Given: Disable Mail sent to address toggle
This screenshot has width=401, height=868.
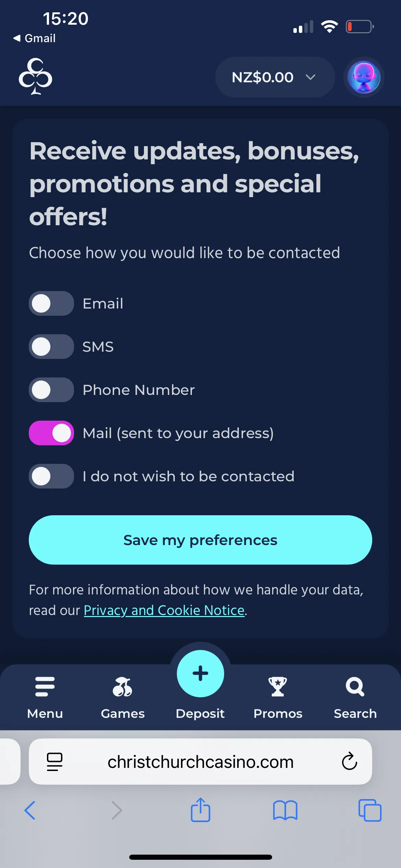Looking at the screenshot, I should pos(51,433).
